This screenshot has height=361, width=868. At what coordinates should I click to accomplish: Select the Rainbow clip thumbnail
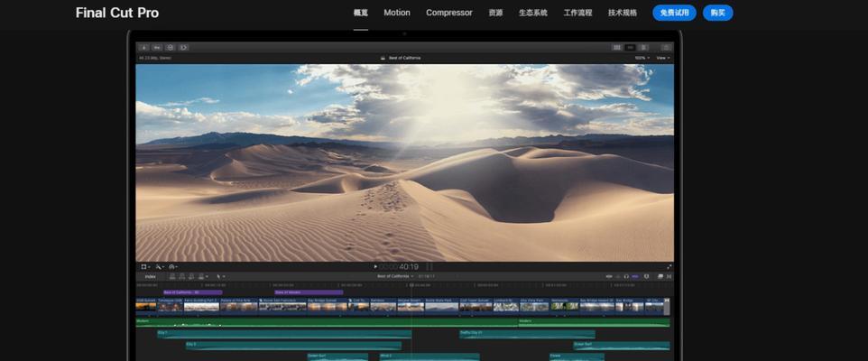(383, 305)
